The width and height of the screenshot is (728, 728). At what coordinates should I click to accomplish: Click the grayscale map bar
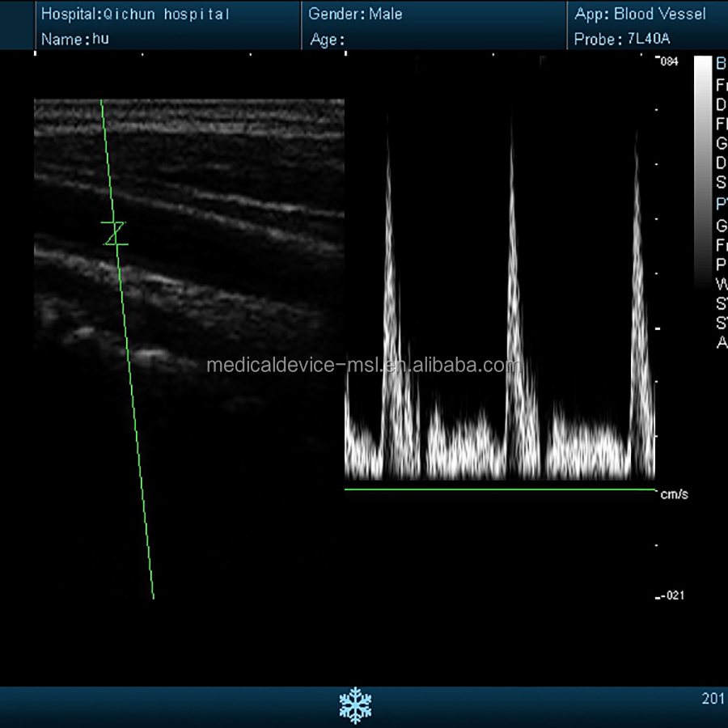pyautogui.click(x=701, y=171)
